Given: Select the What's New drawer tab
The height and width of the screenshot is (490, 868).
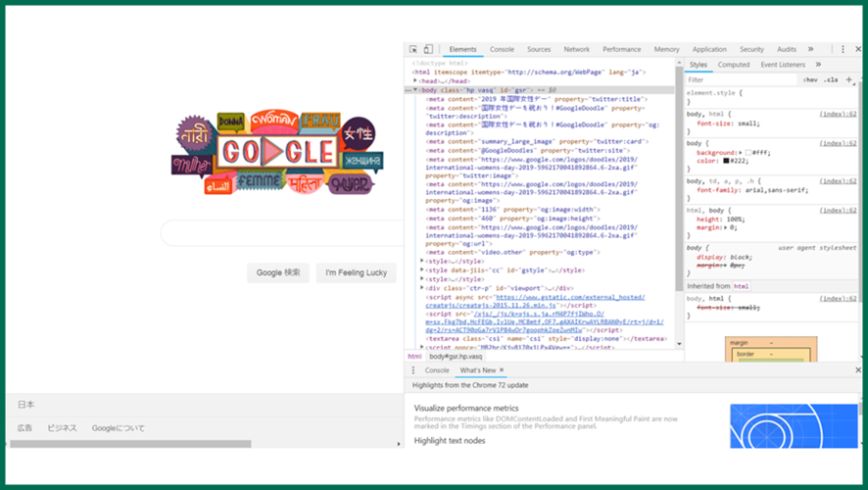Looking at the screenshot, I should (478, 369).
